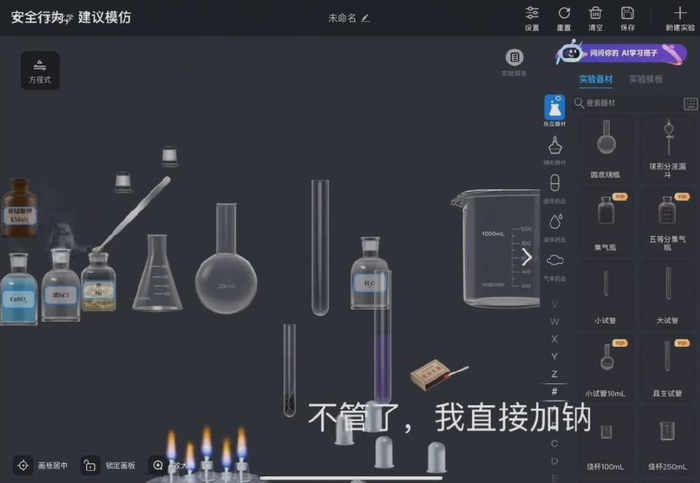Jump to index letter D
This screenshot has height=483, width=700.
554,461
